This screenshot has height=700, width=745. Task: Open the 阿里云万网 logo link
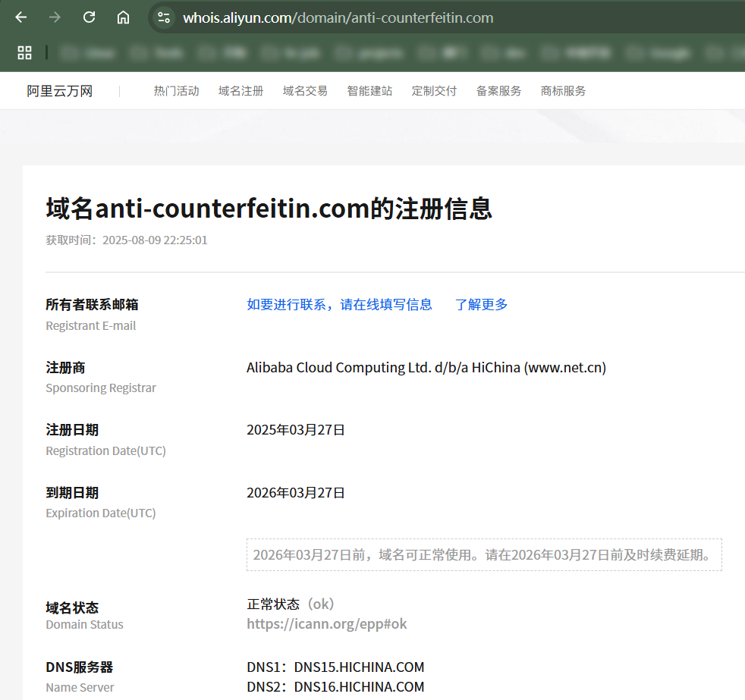59,91
